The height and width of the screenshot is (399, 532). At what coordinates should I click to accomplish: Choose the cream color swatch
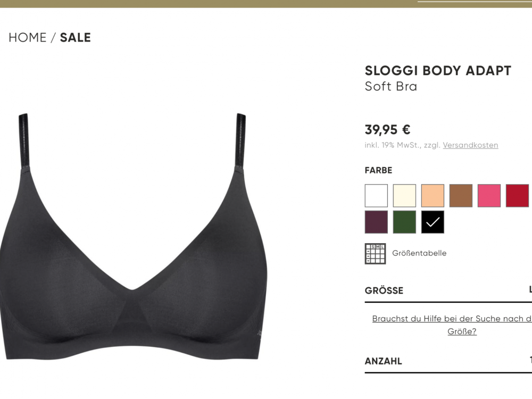coord(404,196)
